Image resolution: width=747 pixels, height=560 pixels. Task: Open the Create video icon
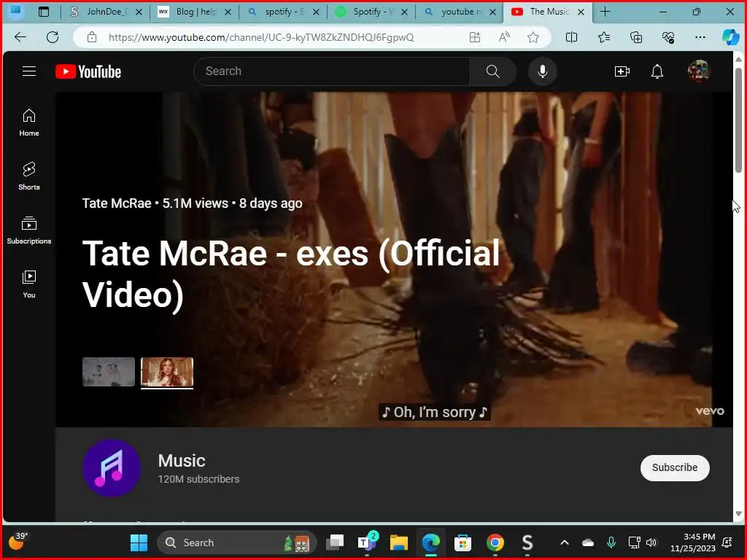pos(622,71)
